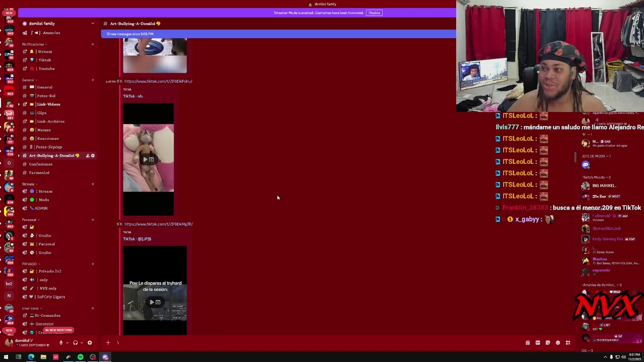The width and height of the screenshot is (644, 362).
Task: Click the new messages since banner
Action: click(x=278, y=34)
